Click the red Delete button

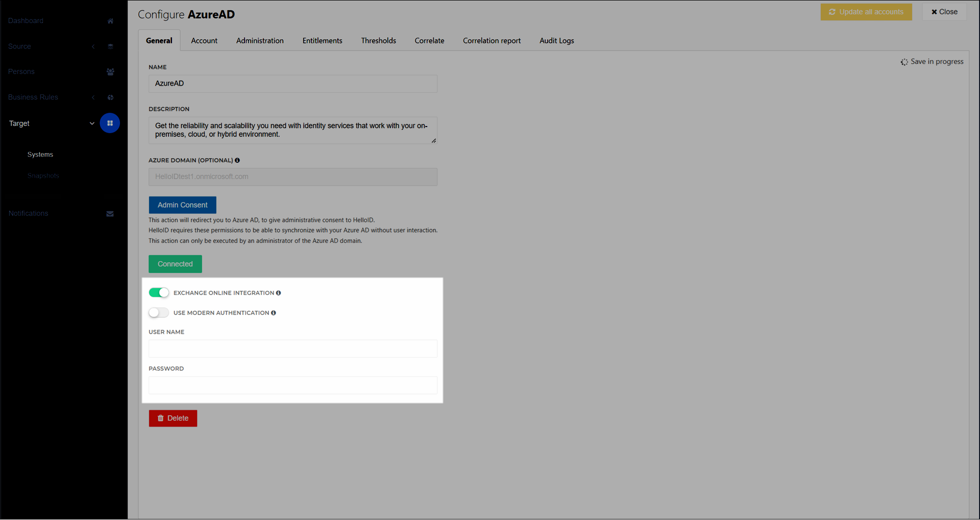pos(173,418)
